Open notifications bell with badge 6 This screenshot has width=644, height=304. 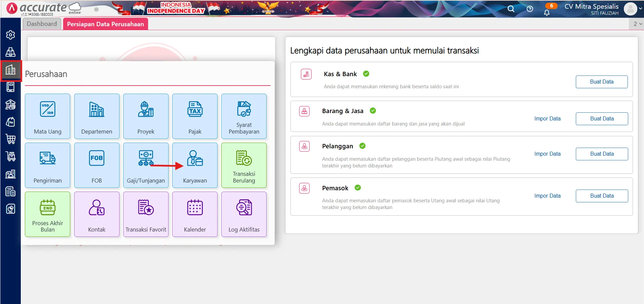(x=547, y=12)
